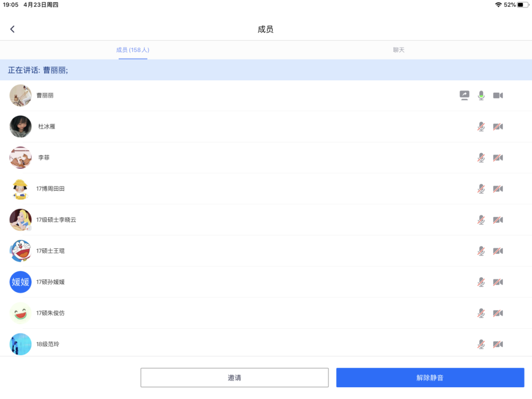This screenshot has height=399, width=532.
Task: Tap the back arrow to exit members
Action: (12, 30)
